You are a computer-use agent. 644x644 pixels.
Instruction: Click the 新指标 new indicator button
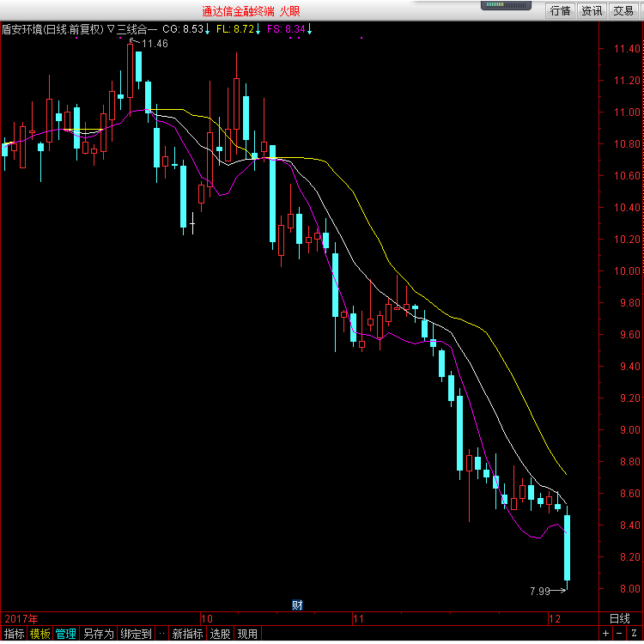click(x=188, y=634)
